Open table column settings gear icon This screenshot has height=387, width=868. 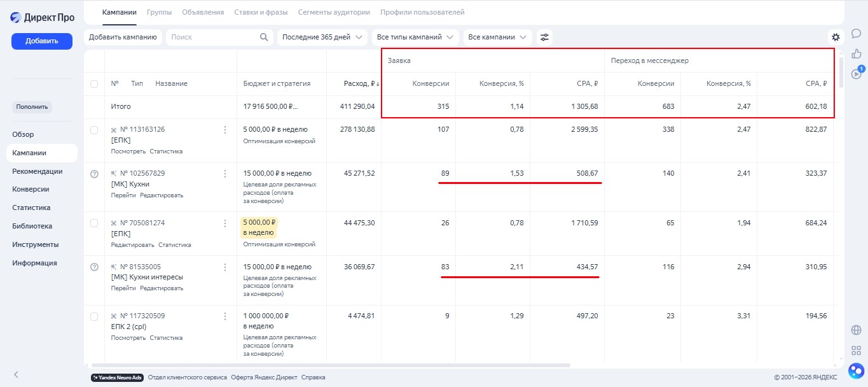tap(836, 38)
